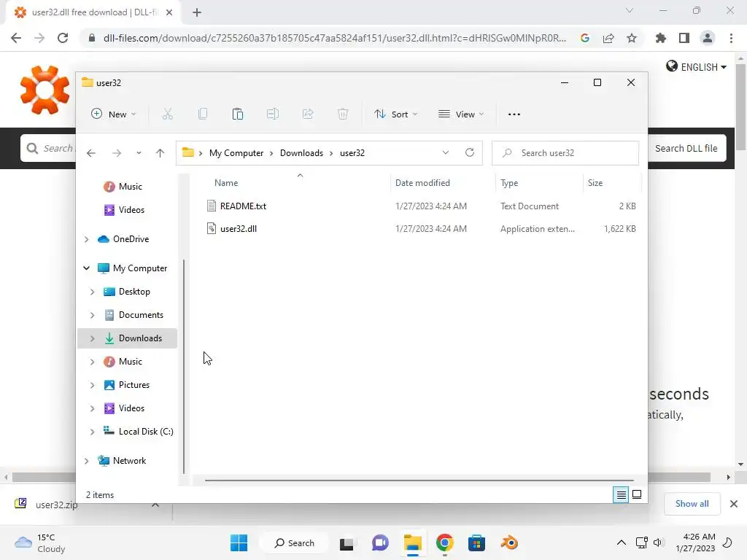Click the Cut scissors icon in Explorer toolbar
Viewport: 747px width, 560px height.
point(167,114)
